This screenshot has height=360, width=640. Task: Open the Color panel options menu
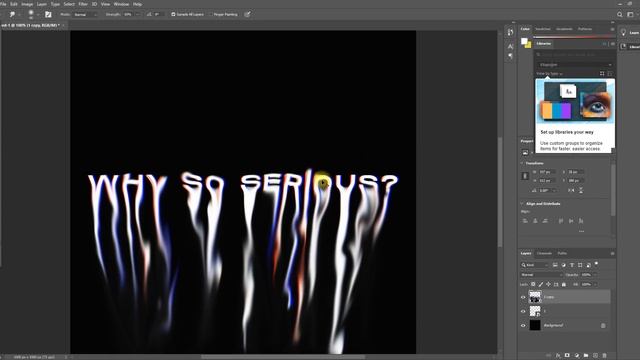coord(612,29)
